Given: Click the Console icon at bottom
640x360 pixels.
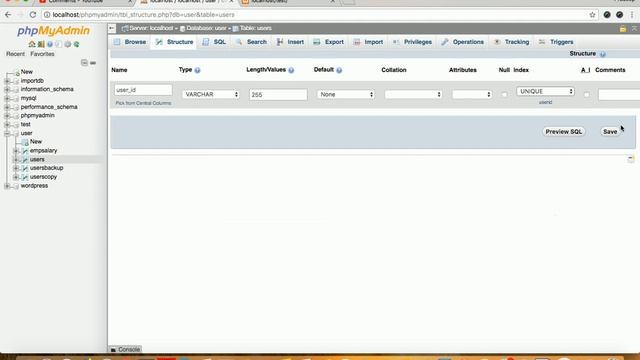Looking at the screenshot, I should pyautogui.click(x=113, y=350).
